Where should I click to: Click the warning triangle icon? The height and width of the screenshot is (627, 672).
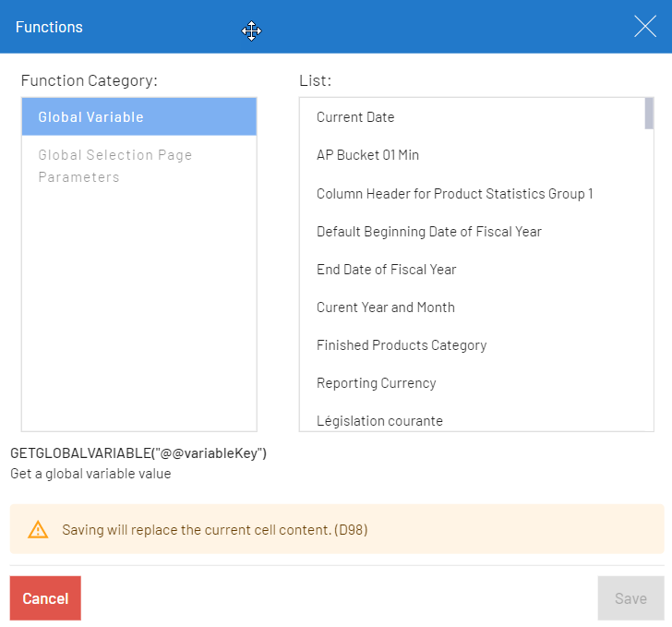point(38,530)
